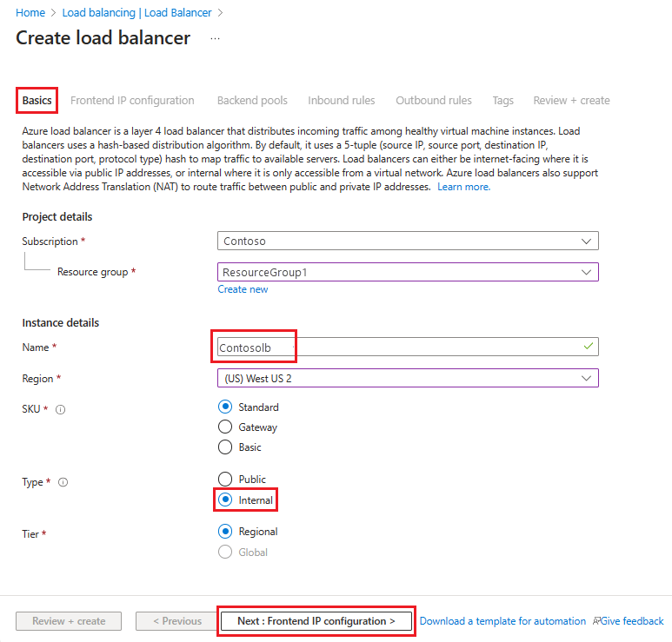
Task: Expand the Region dropdown
Action: (x=408, y=378)
